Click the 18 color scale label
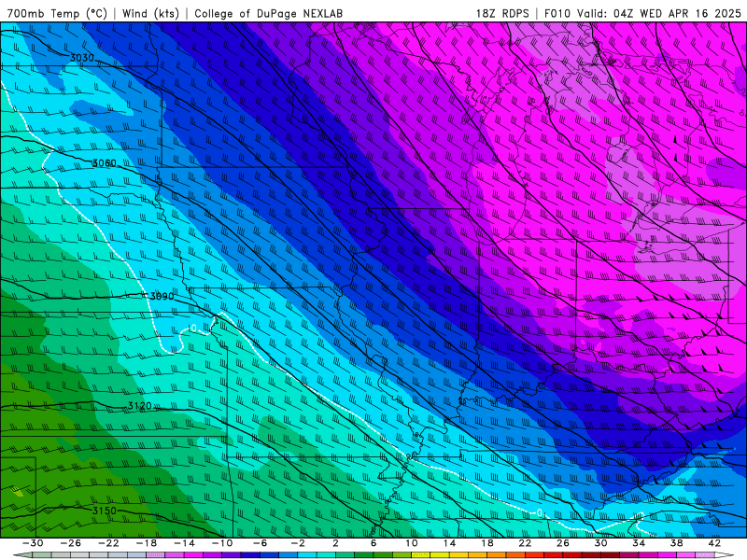 click(486, 543)
